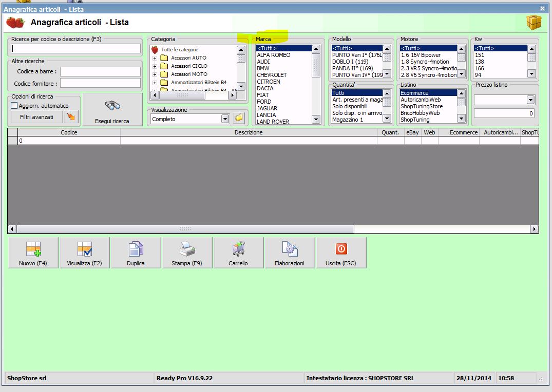
Task: Open Visualizza (F2) article view
Action: click(x=85, y=252)
